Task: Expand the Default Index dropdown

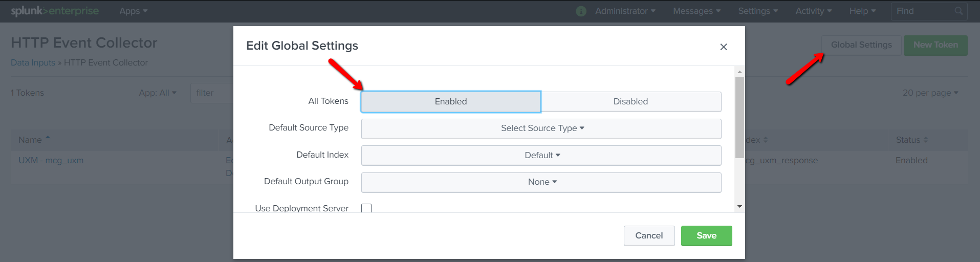Action: point(541,156)
